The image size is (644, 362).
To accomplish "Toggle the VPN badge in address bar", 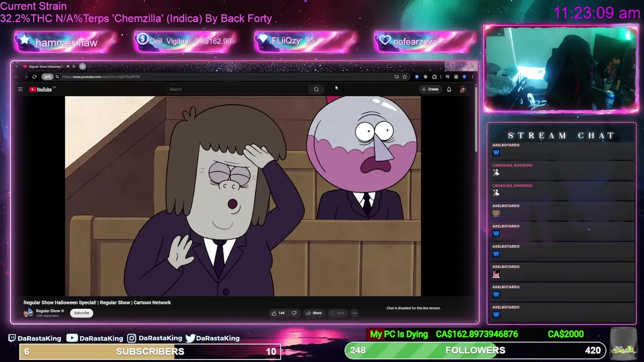I will [47, 77].
